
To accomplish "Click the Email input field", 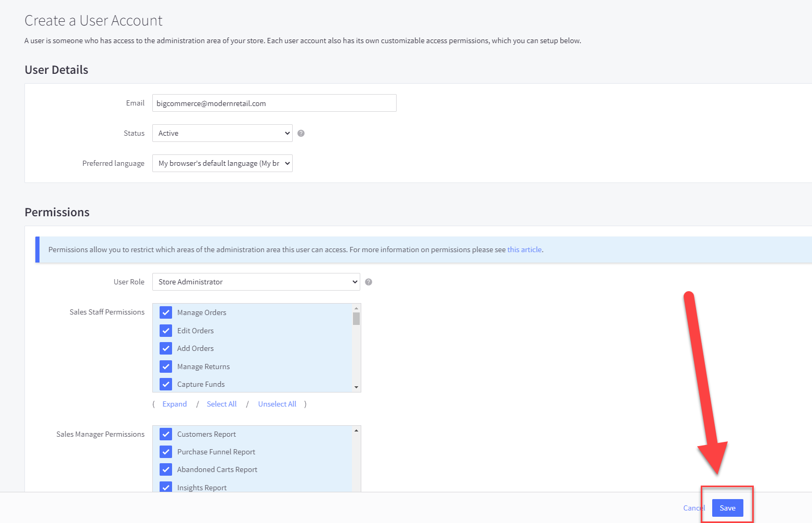I will tap(274, 103).
